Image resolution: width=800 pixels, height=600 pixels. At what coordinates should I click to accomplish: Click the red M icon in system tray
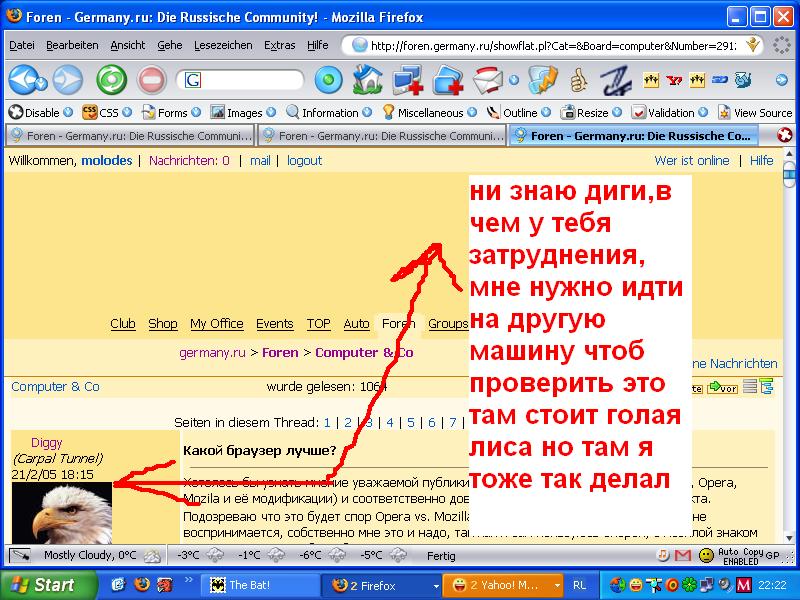[x=744, y=585]
